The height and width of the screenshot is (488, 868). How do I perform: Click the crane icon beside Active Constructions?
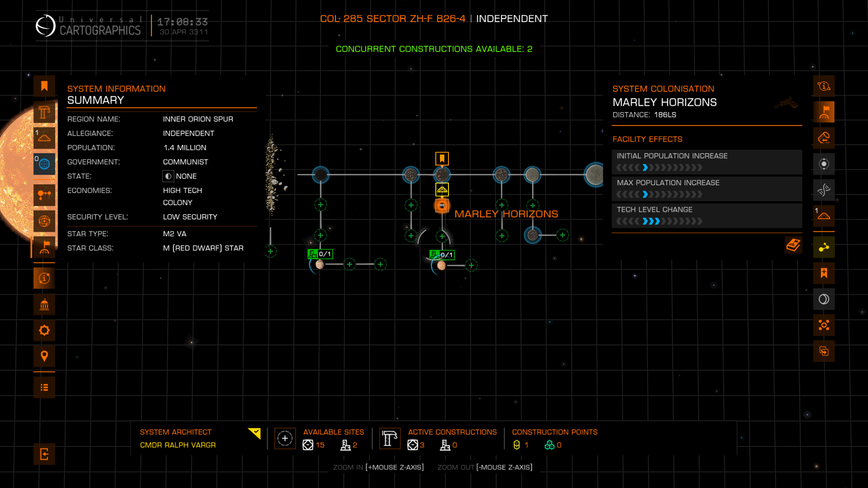coord(390,438)
